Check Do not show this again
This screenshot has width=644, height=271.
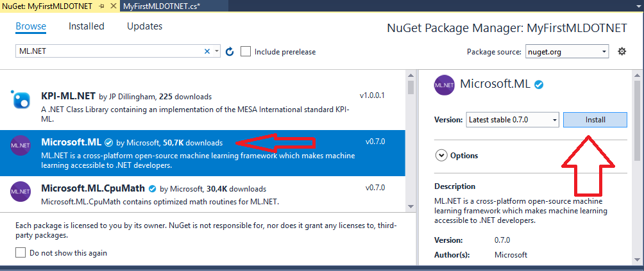[21, 252]
